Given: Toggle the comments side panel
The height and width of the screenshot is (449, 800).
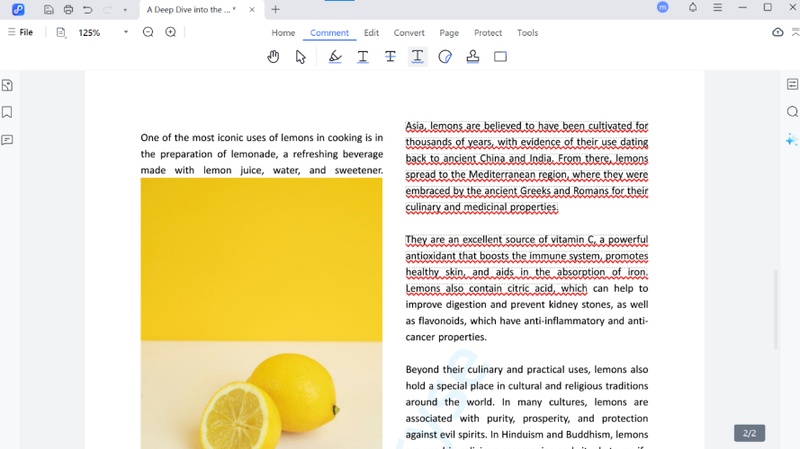Looking at the screenshot, I should point(7,140).
